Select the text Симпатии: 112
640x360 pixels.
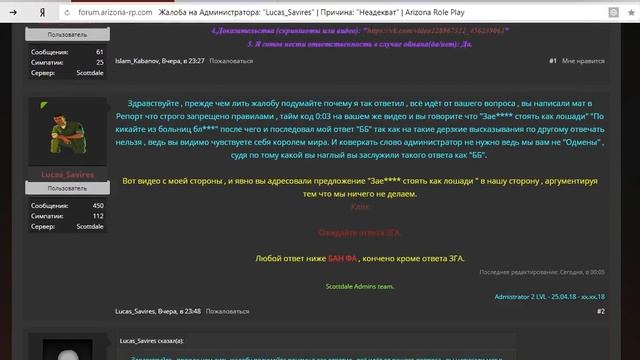tap(67, 216)
